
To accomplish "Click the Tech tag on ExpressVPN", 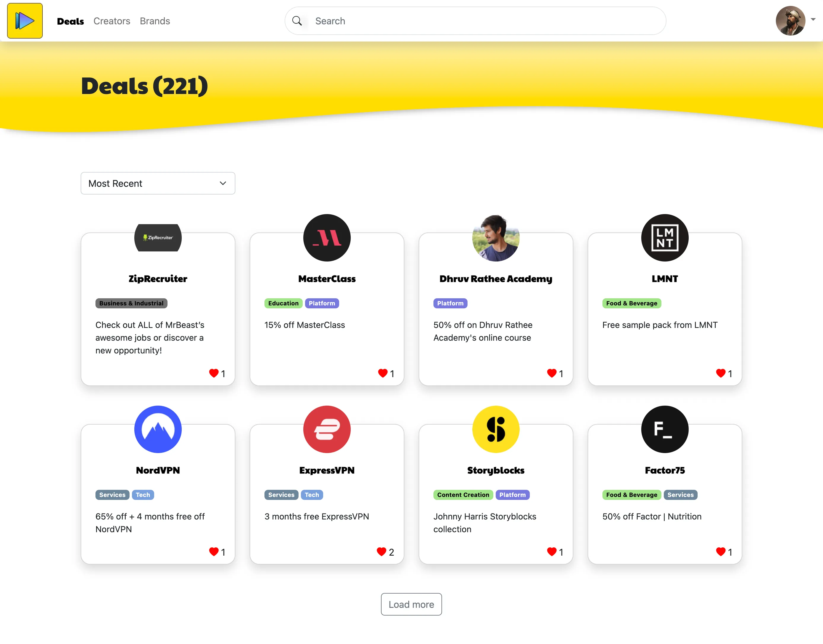I will 312,495.
